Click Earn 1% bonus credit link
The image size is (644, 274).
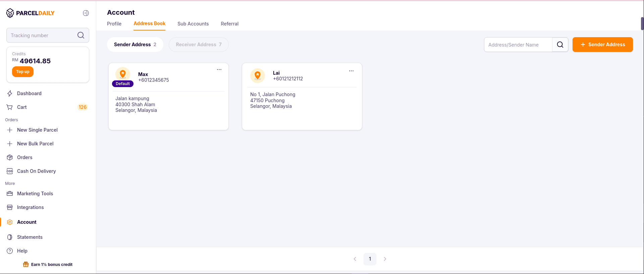[52, 265]
